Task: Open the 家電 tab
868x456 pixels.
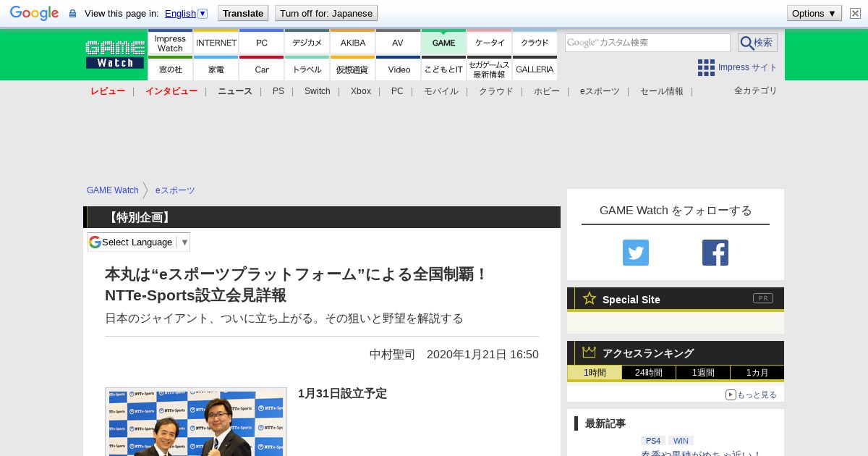Action: (x=216, y=68)
